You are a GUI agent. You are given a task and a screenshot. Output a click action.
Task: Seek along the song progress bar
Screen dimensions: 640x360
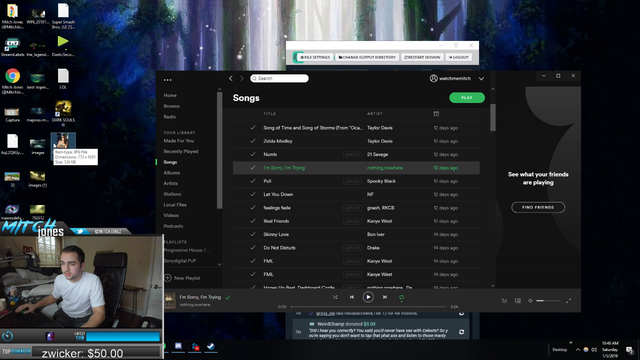coord(368,307)
